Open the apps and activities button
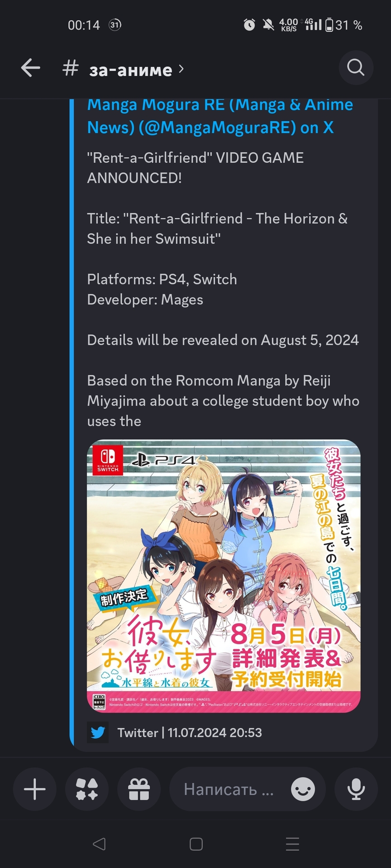Screen dimensions: 391x868 [x=87, y=789]
